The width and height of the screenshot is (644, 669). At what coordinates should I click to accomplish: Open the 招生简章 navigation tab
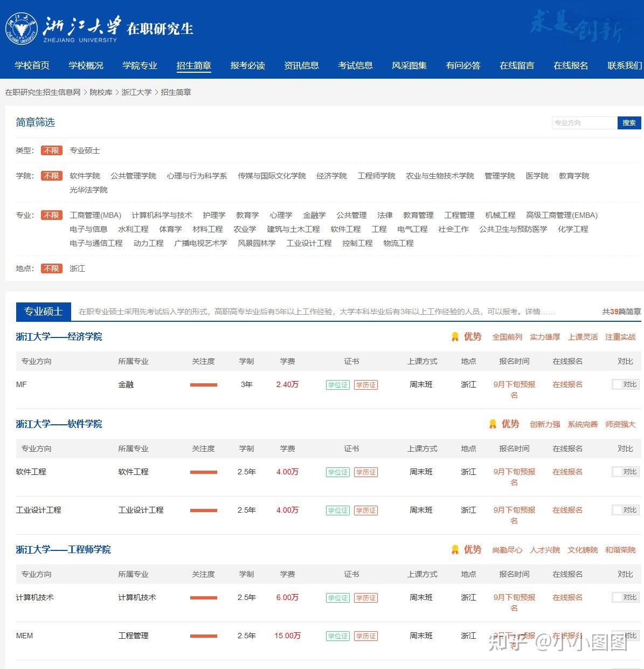pyautogui.click(x=194, y=65)
